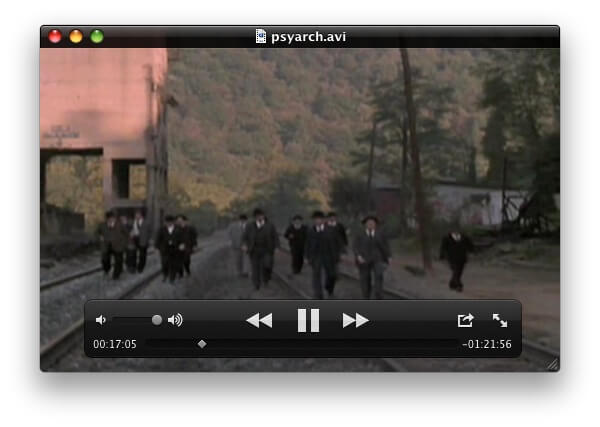Pause the video playback
The image size is (600, 427).
tap(308, 320)
